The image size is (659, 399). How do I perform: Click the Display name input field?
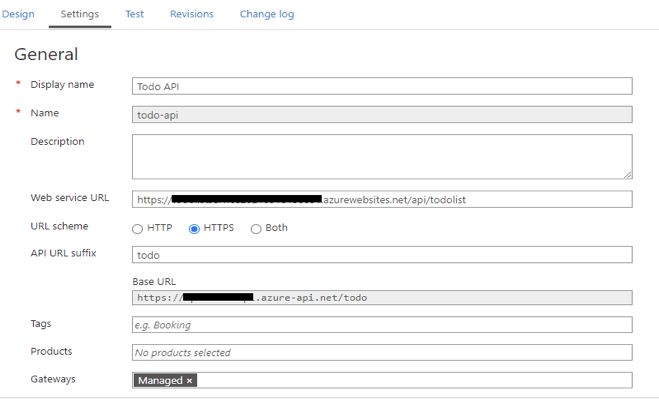[x=382, y=86]
